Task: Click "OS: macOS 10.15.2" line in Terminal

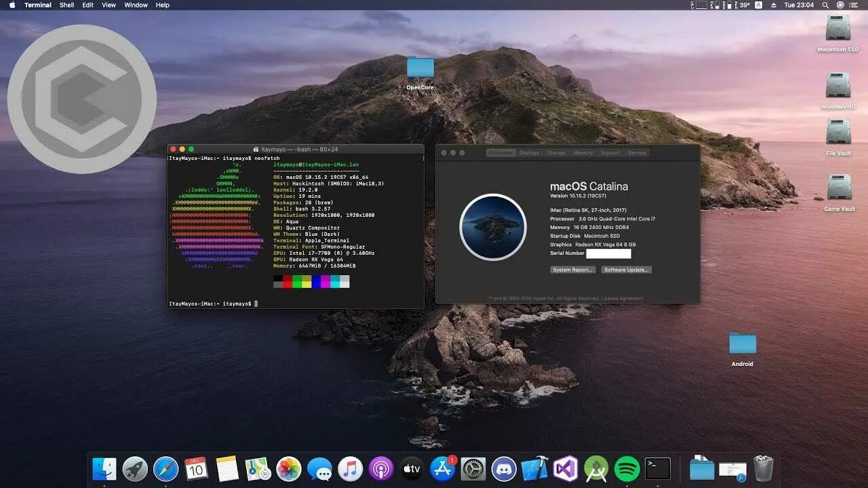Action: point(321,177)
